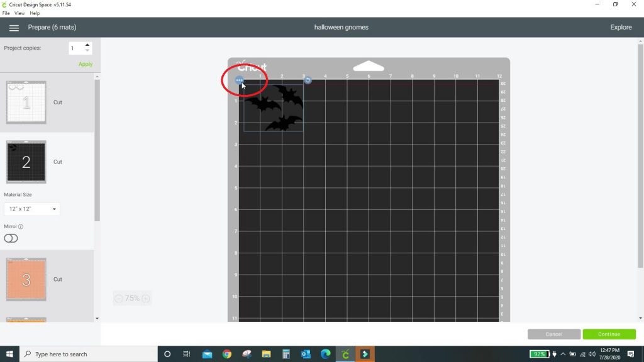
Task: Toggle the Mirror switch
Action: [11, 238]
